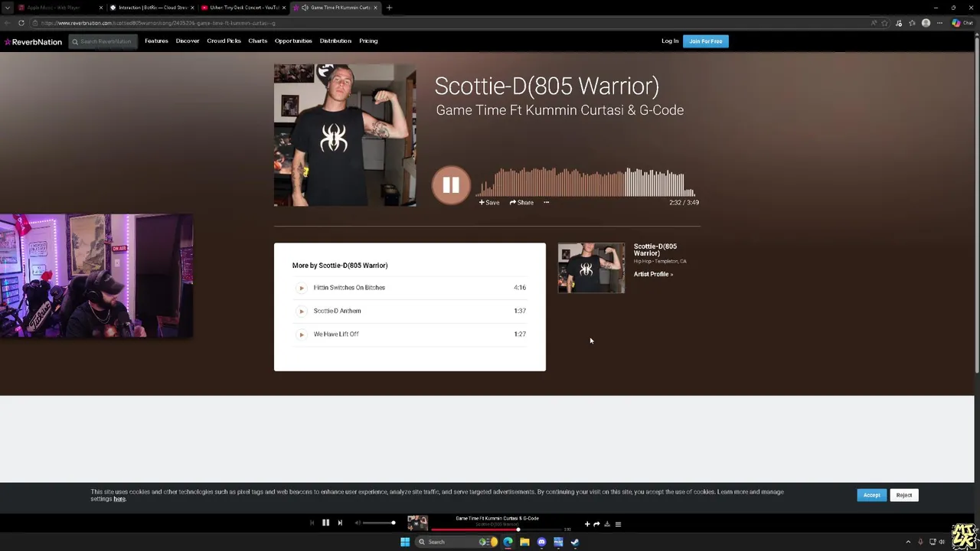980x551 pixels.
Task: Click the bottom player song thumbnail
Action: pos(417,523)
